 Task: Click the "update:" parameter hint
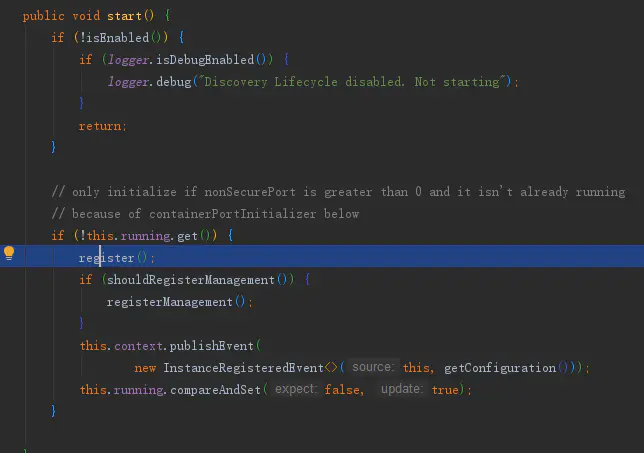(401, 389)
